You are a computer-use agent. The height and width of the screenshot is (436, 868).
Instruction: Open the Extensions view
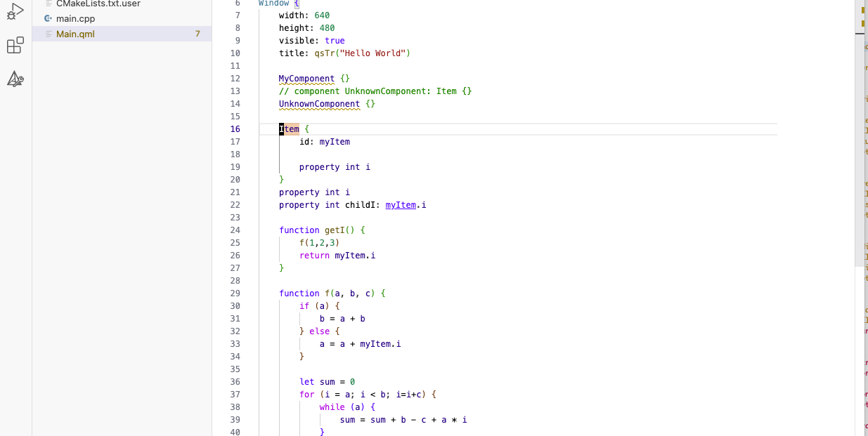tap(15, 46)
